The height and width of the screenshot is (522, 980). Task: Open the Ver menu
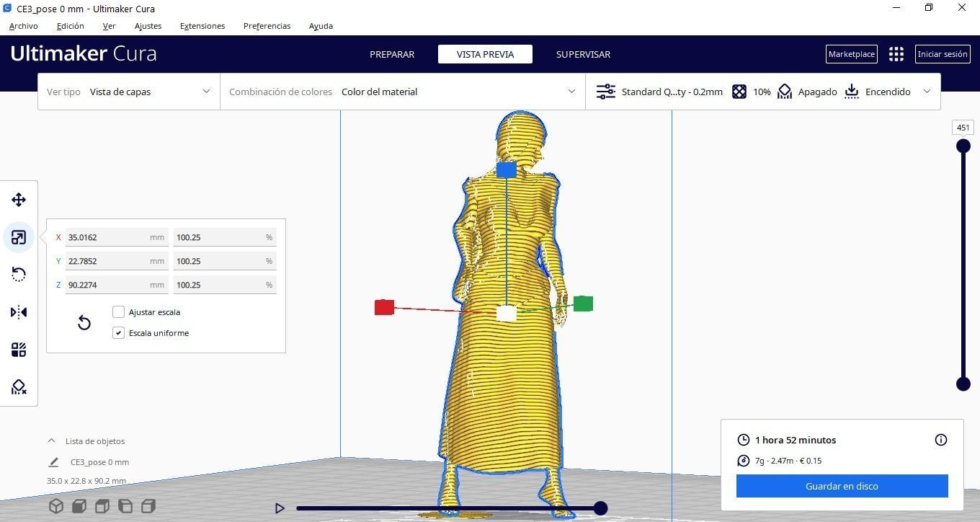tap(110, 26)
